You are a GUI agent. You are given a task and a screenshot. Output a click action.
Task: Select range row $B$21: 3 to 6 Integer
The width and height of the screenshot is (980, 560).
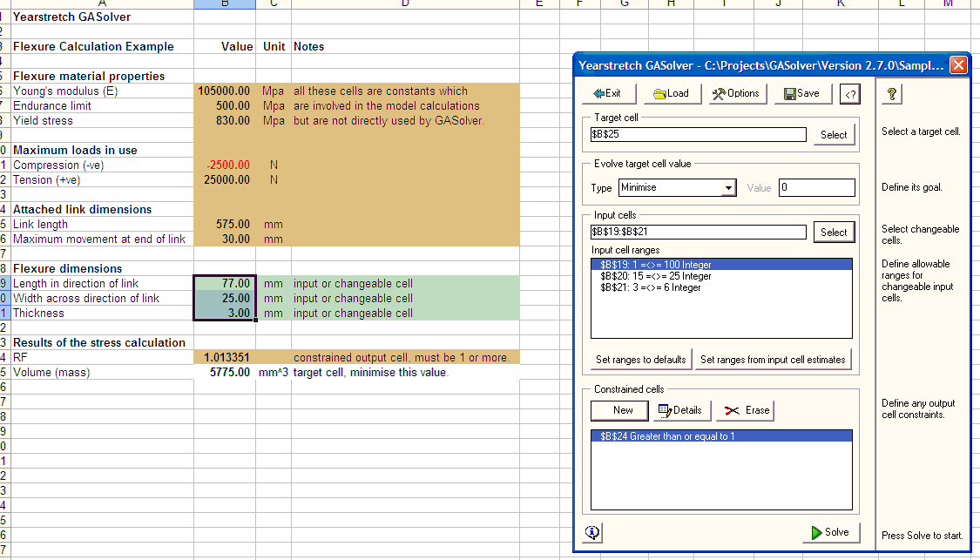click(x=721, y=287)
